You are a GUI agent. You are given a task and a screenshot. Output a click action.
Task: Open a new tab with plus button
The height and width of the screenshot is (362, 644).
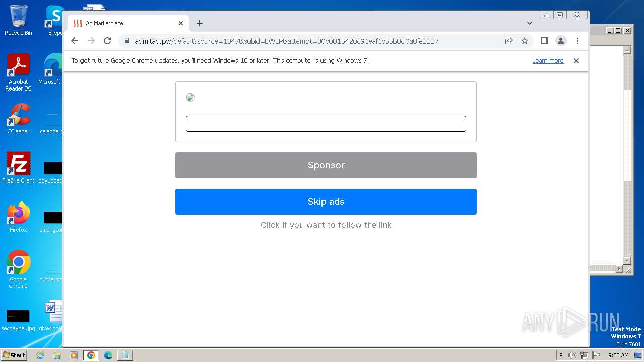200,23
